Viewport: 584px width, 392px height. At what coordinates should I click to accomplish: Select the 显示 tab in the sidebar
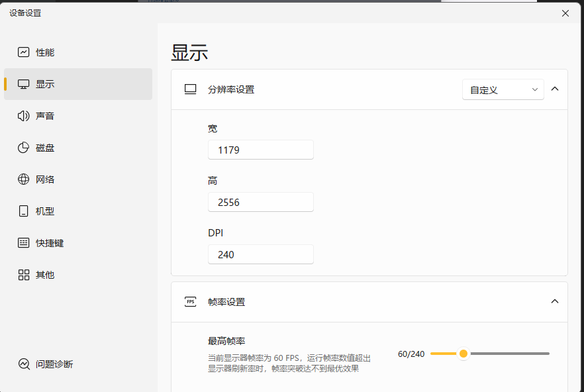(x=78, y=84)
